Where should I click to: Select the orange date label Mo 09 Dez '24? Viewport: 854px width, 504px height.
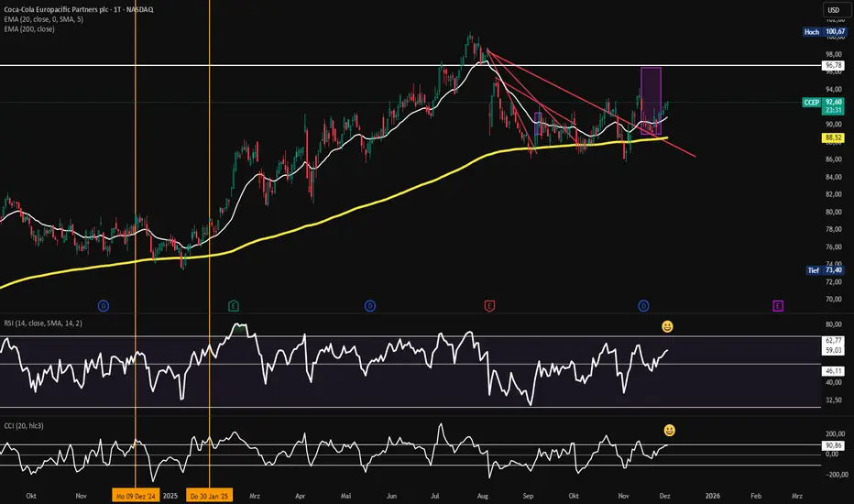(x=136, y=496)
